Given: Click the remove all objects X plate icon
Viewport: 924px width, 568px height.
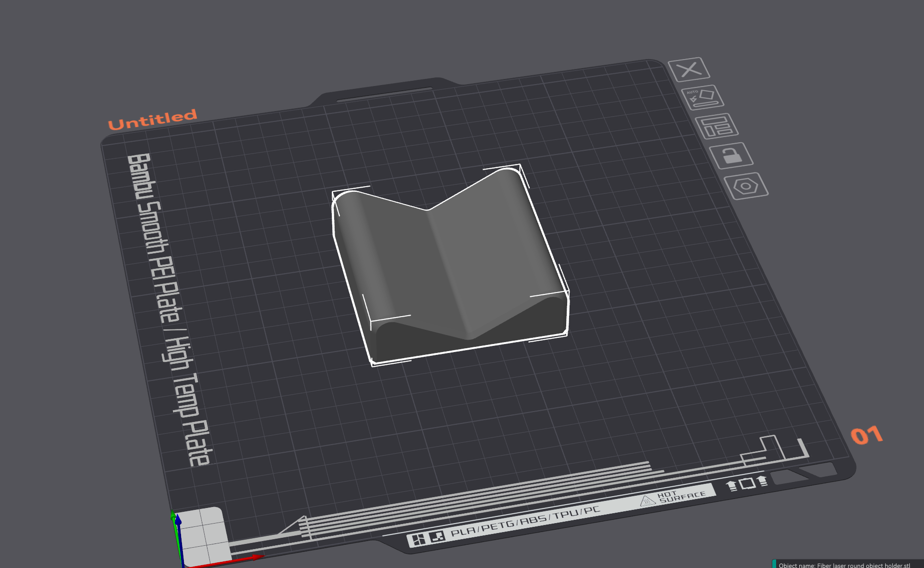Looking at the screenshot, I should [689, 70].
